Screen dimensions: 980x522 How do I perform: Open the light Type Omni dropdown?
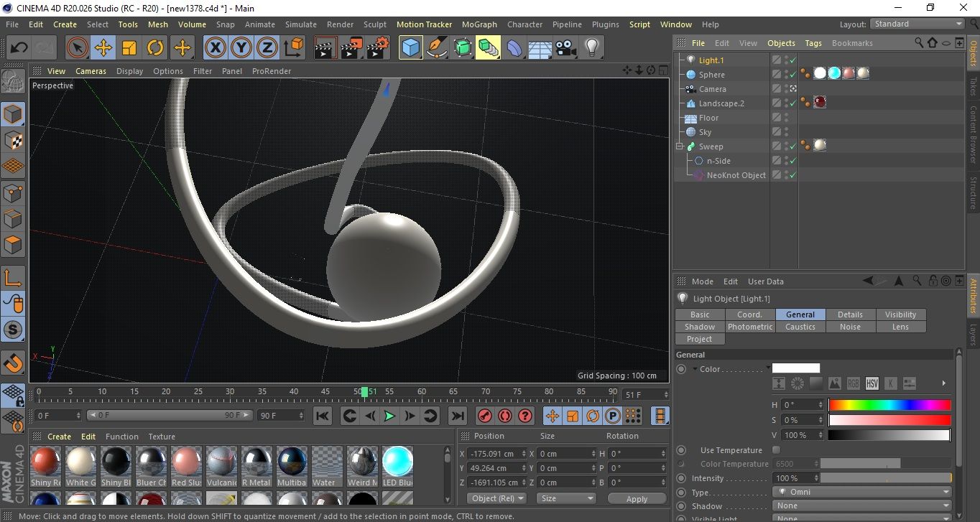[862, 493]
